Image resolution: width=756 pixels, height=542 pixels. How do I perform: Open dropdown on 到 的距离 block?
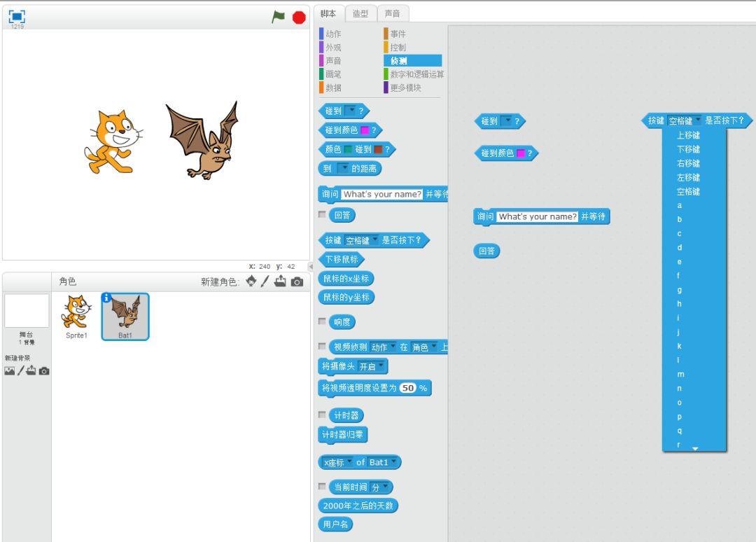[342, 168]
